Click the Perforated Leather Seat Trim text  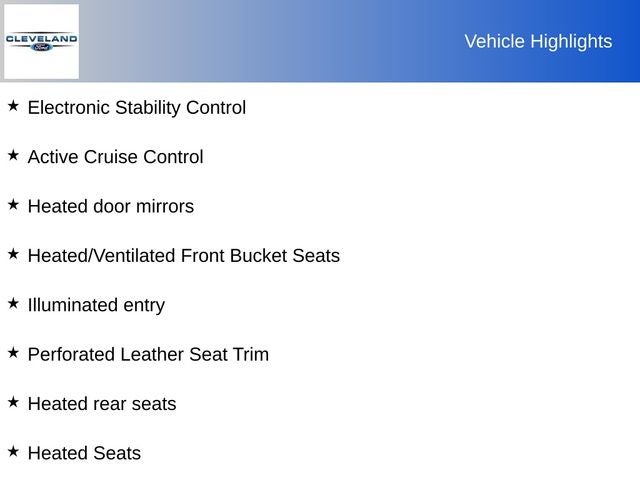tap(148, 354)
